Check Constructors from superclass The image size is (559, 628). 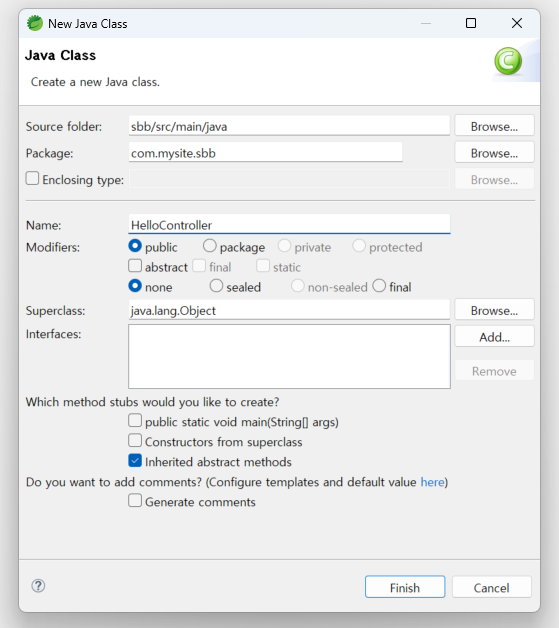[135, 441]
